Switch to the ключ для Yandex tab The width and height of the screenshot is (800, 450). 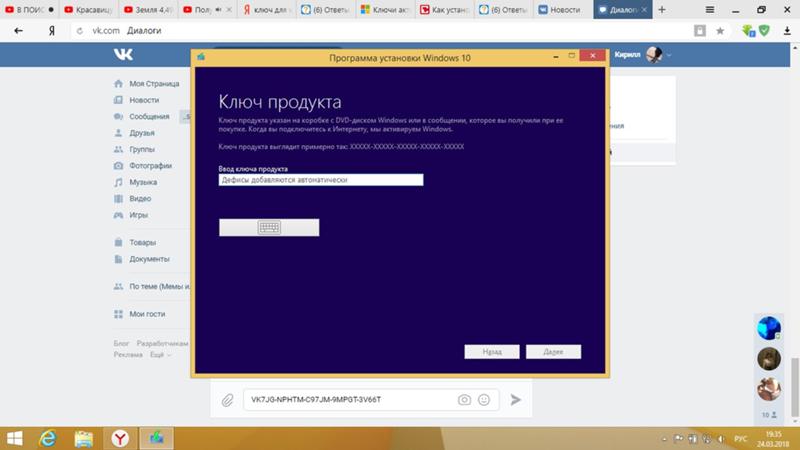click(x=266, y=10)
